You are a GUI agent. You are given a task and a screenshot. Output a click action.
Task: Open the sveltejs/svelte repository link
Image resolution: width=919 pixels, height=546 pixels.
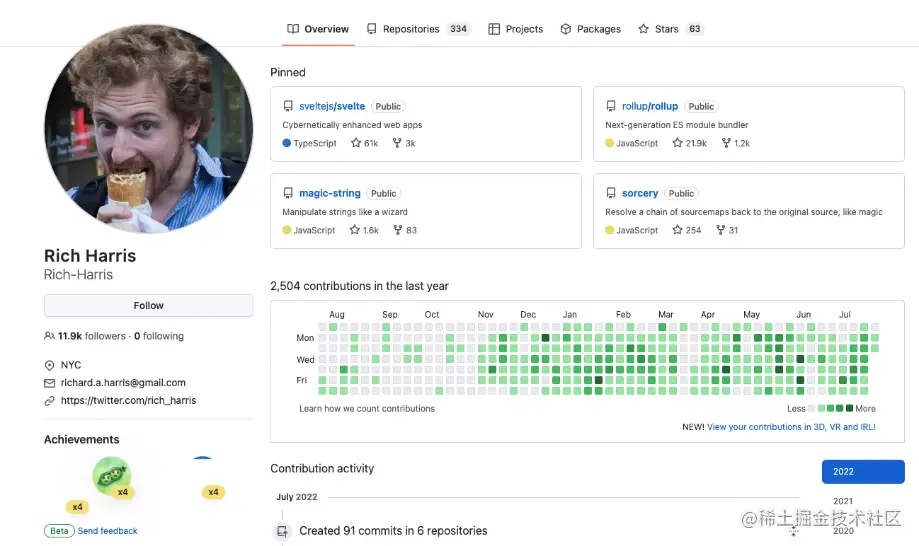(x=332, y=106)
